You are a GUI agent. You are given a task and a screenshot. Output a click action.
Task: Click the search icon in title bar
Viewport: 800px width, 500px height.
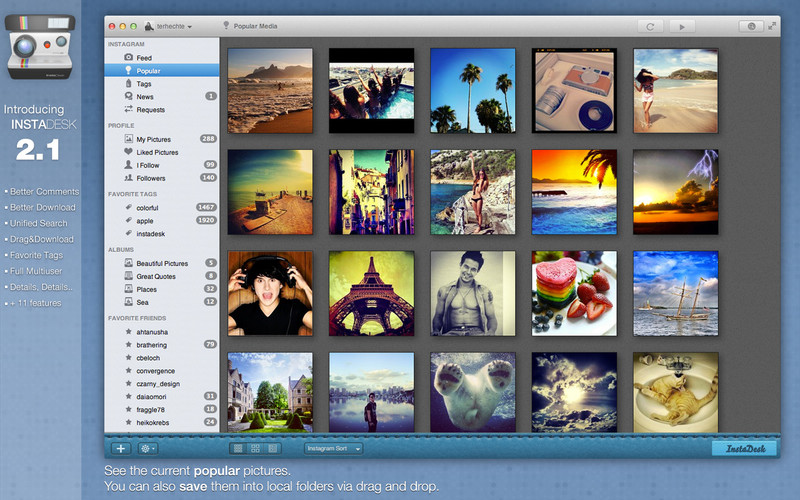751,27
